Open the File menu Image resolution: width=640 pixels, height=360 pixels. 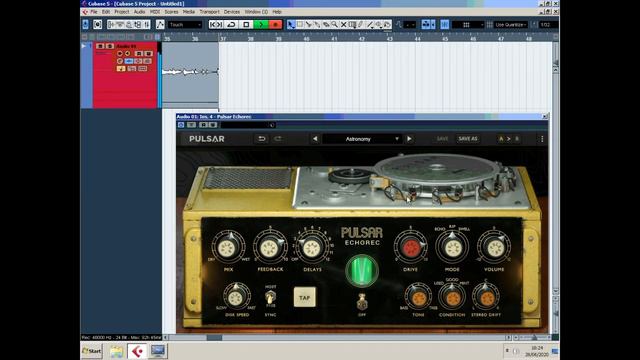coord(94,12)
